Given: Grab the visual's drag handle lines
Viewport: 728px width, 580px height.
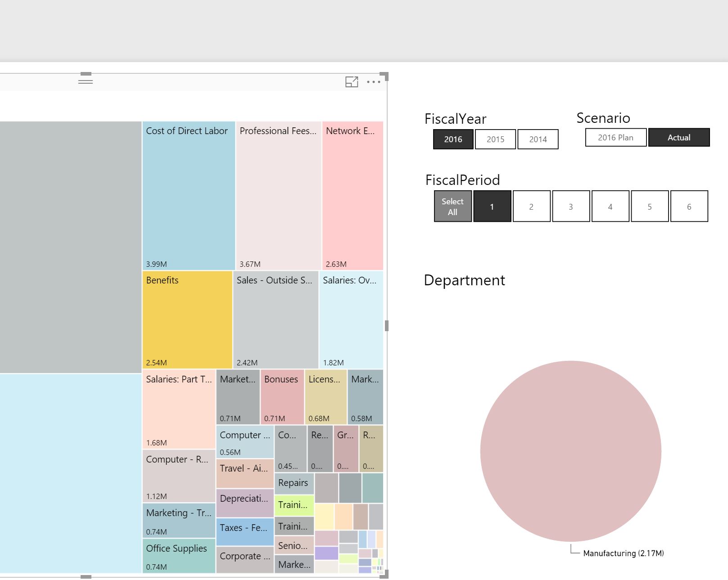Looking at the screenshot, I should point(86,81).
